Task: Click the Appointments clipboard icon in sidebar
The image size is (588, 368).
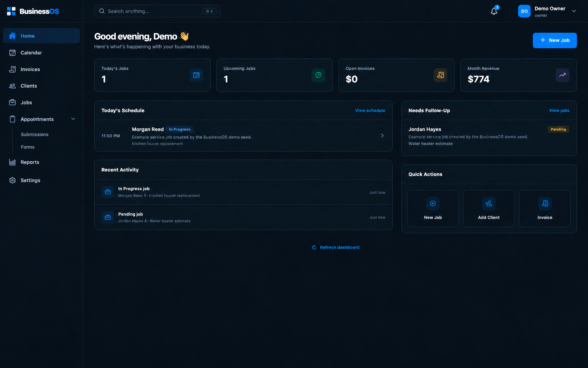Action: click(12, 119)
